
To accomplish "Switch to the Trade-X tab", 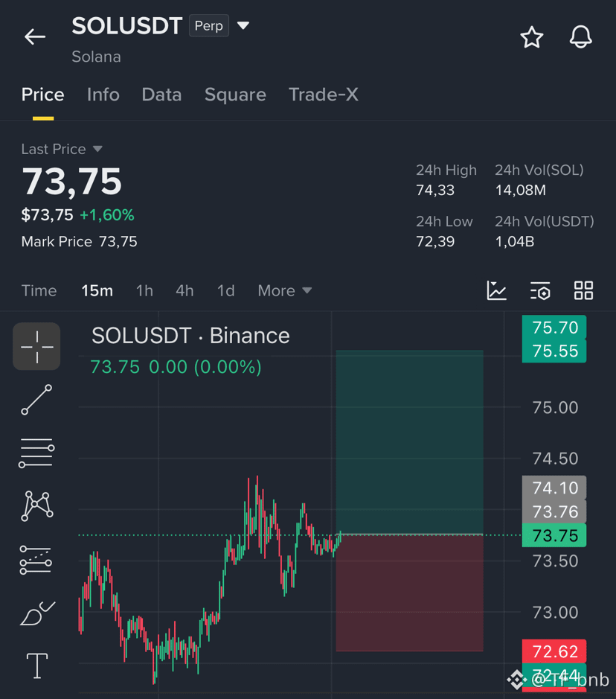I will pyautogui.click(x=324, y=95).
